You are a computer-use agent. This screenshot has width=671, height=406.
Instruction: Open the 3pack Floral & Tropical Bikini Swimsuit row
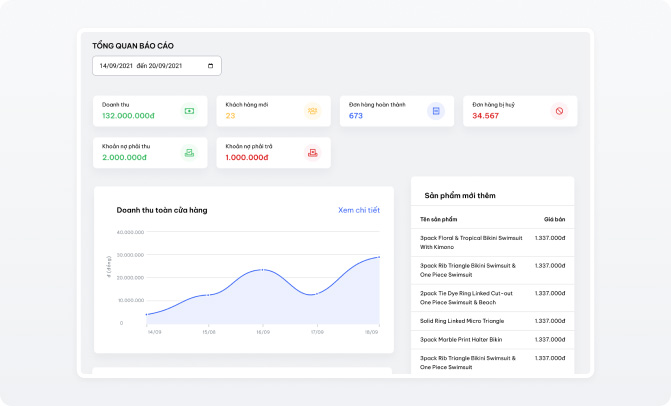[x=467, y=242]
